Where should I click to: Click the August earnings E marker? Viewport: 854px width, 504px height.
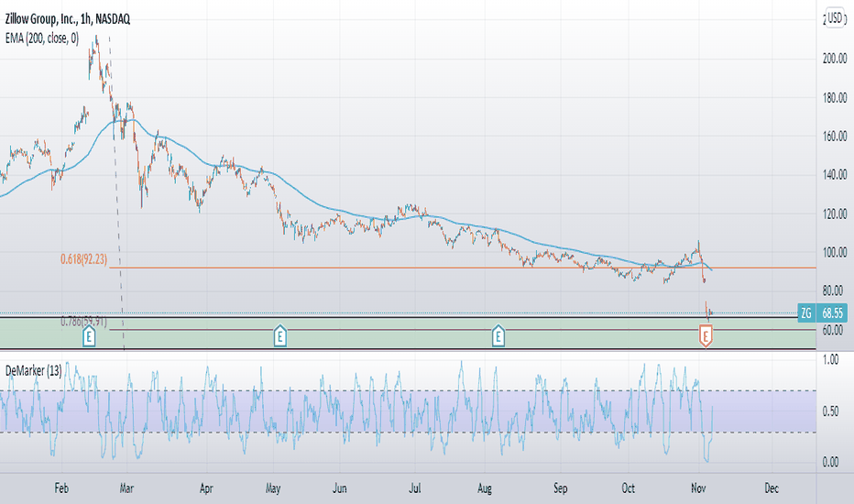click(x=498, y=336)
